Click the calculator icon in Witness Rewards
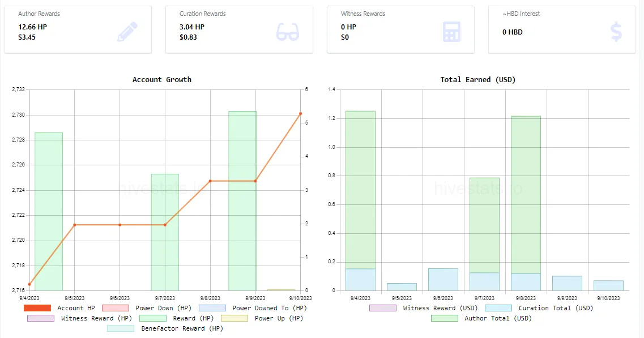The width and height of the screenshot is (644, 338). 451,32
